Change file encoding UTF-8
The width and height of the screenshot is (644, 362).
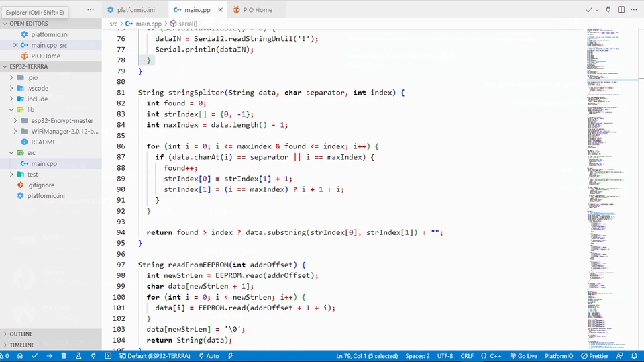(x=445, y=356)
